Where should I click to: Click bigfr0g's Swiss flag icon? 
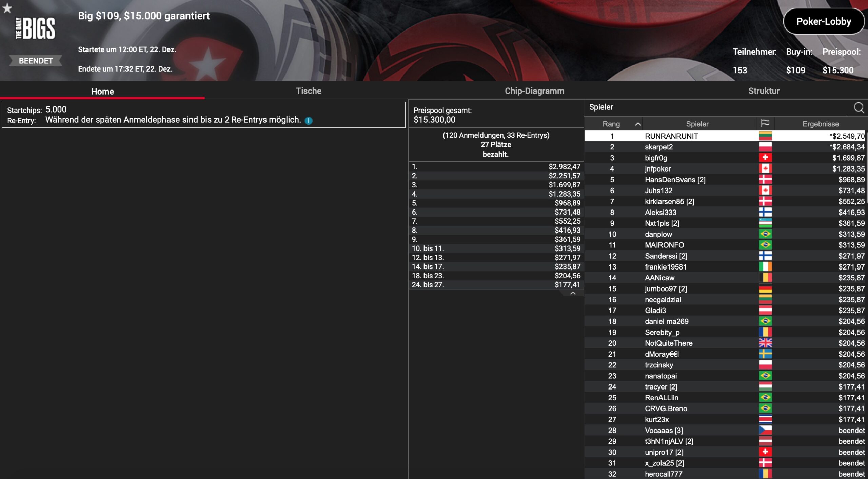(x=765, y=158)
